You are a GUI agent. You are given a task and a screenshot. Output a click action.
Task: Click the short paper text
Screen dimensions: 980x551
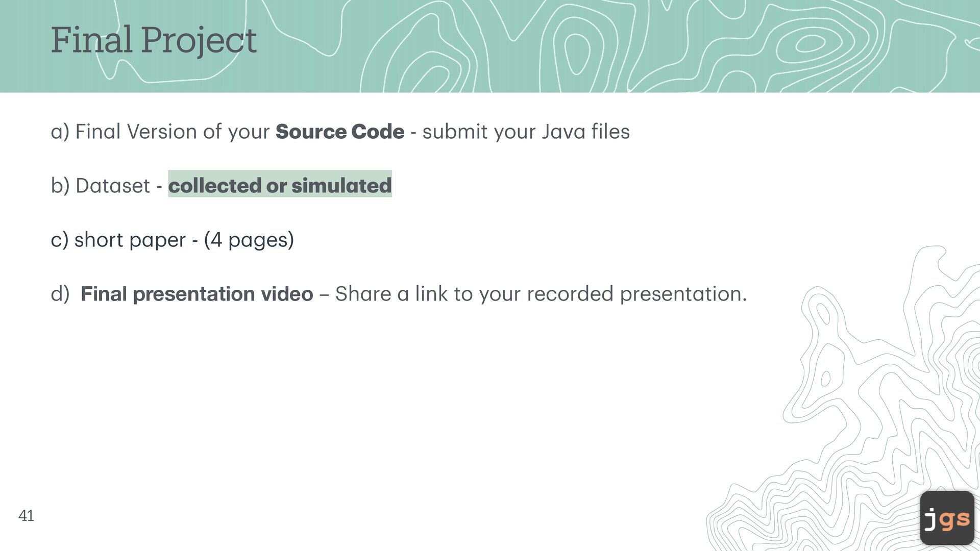pos(130,240)
